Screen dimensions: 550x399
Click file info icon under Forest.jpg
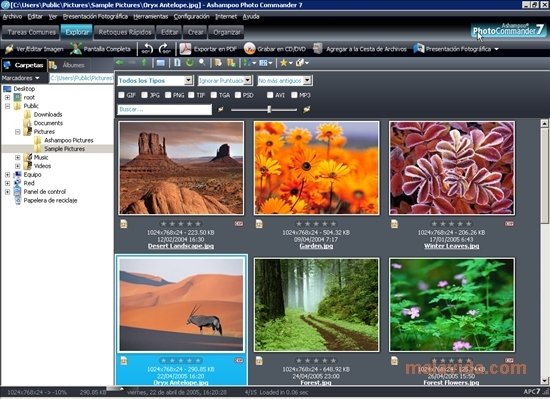pyautogui.click(x=259, y=360)
